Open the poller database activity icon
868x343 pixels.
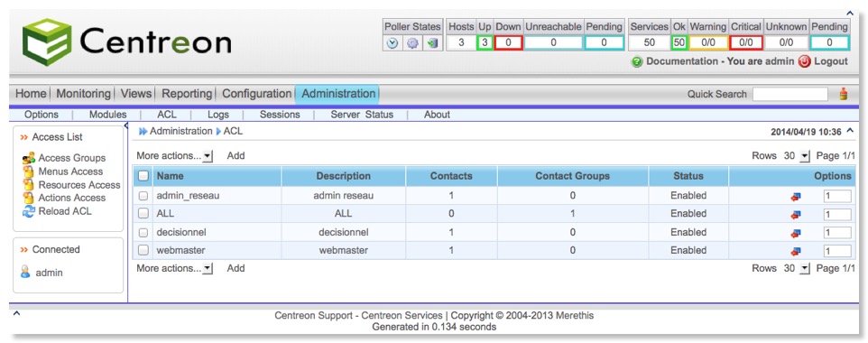[432, 43]
